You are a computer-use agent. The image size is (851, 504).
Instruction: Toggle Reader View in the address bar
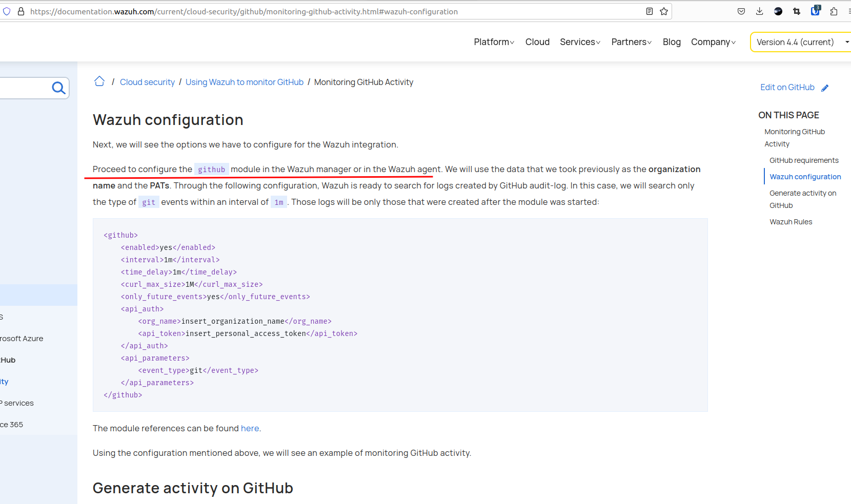tap(649, 11)
